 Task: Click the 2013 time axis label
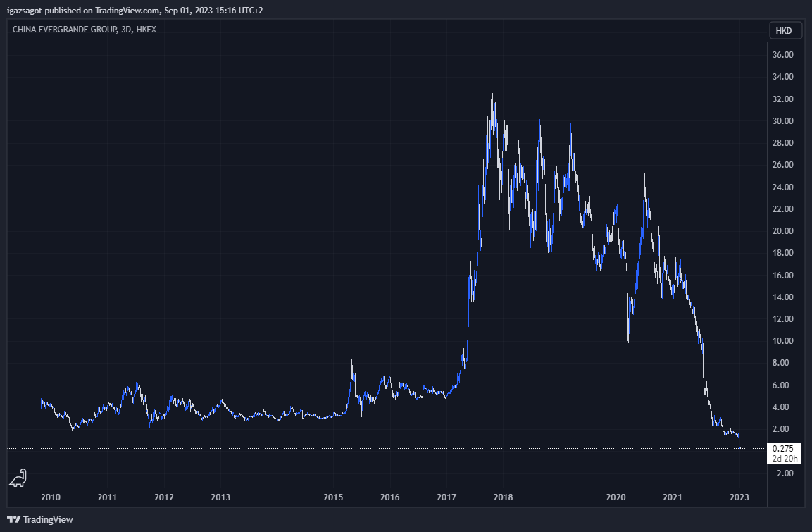pyautogui.click(x=220, y=497)
